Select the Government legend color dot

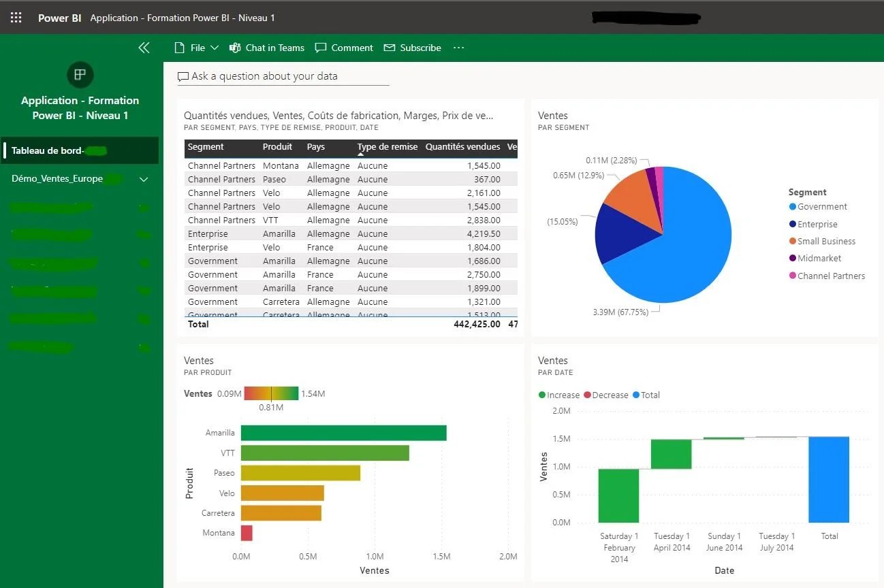click(793, 207)
